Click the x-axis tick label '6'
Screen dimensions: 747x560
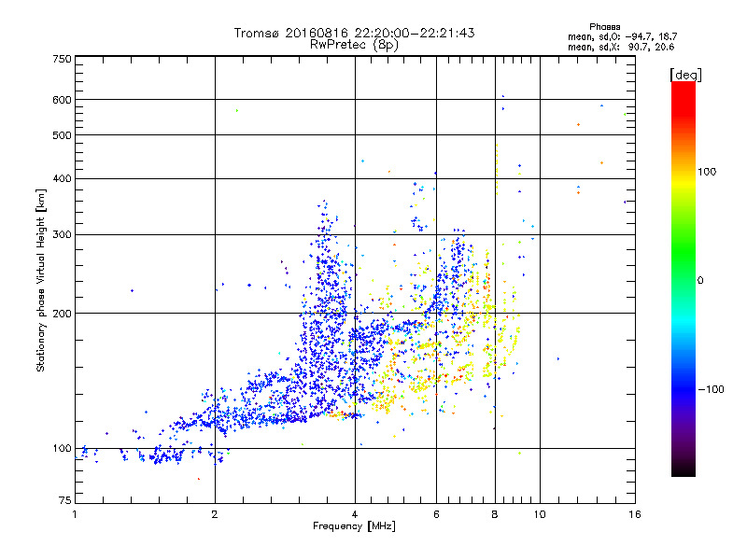(436, 514)
